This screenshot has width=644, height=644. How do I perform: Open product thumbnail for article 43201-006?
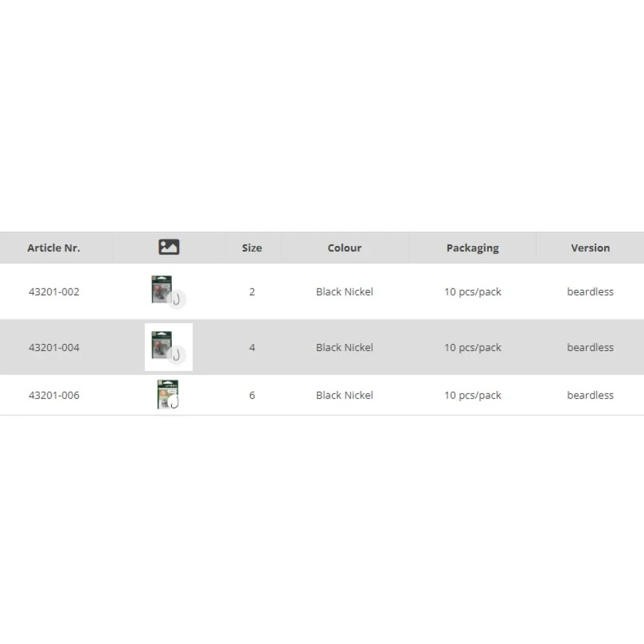(x=168, y=395)
